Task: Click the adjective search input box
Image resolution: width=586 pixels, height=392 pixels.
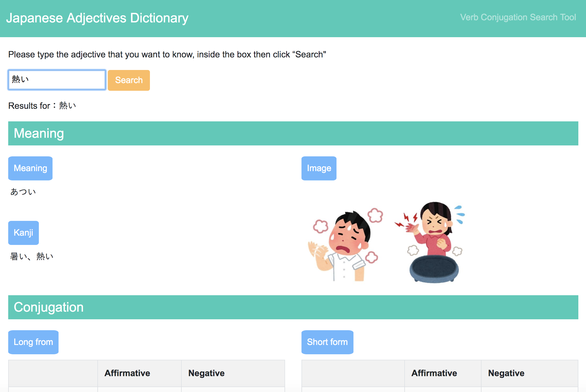Action: pyautogui.click(x=57, y=80)
